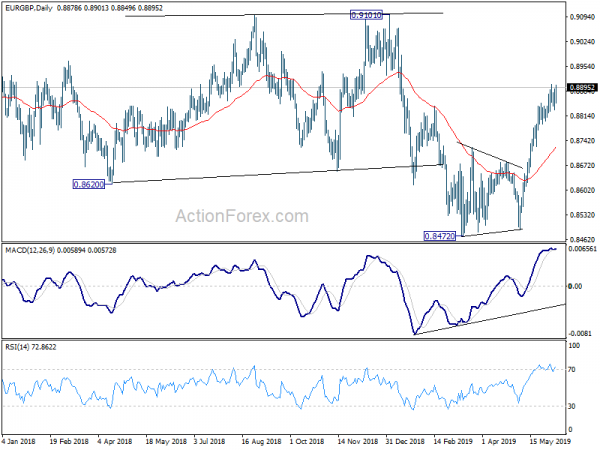Click the 0.91010 price label
Image resolution: width=600 pixels, height=450 pixels.
(x=366, y=15)
